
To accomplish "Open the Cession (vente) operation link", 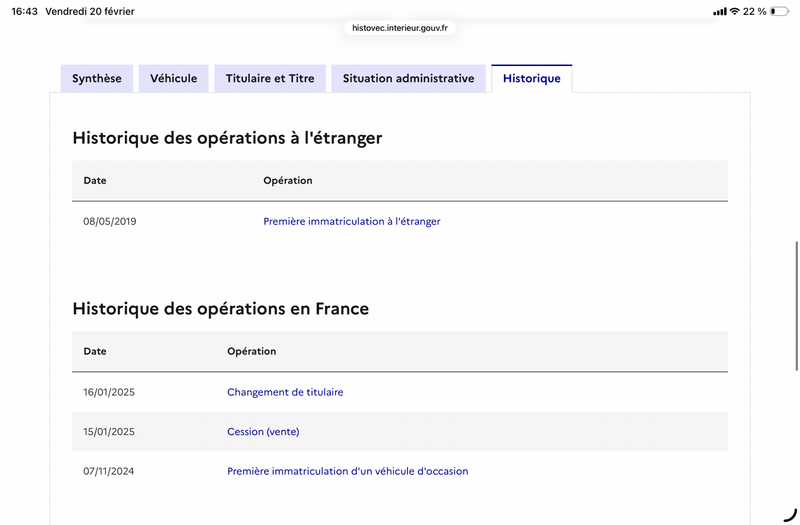I will 263,432.
